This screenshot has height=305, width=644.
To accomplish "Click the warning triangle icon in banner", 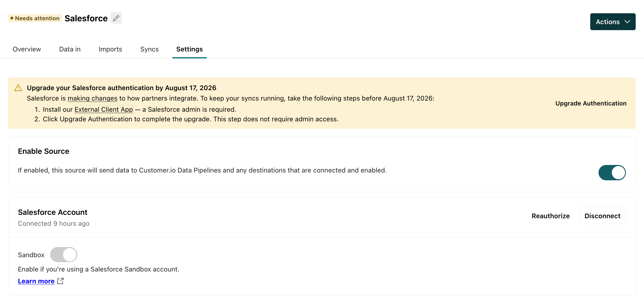I will pos(18,88).
